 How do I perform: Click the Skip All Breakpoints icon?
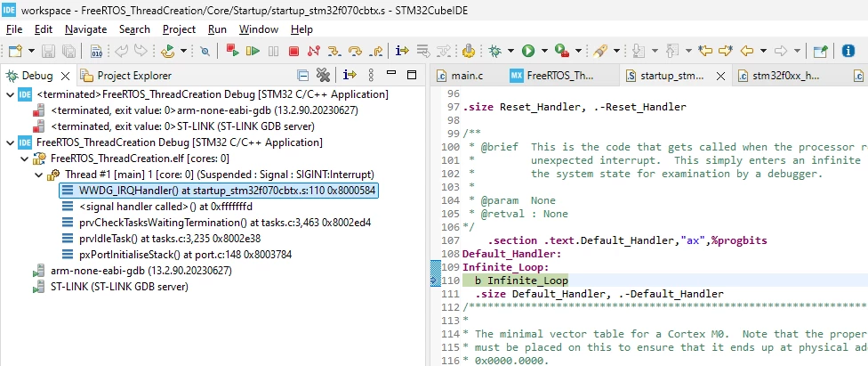click(205, 51)
